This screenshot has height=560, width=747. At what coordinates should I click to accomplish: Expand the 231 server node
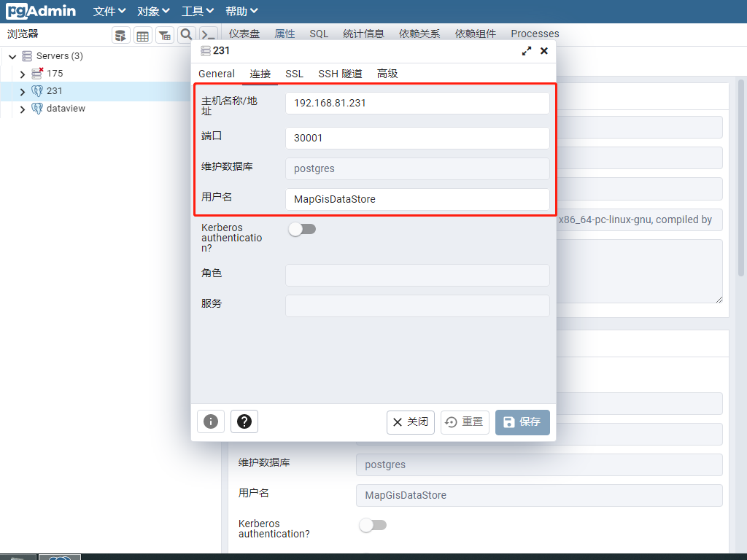pos(23,92)
